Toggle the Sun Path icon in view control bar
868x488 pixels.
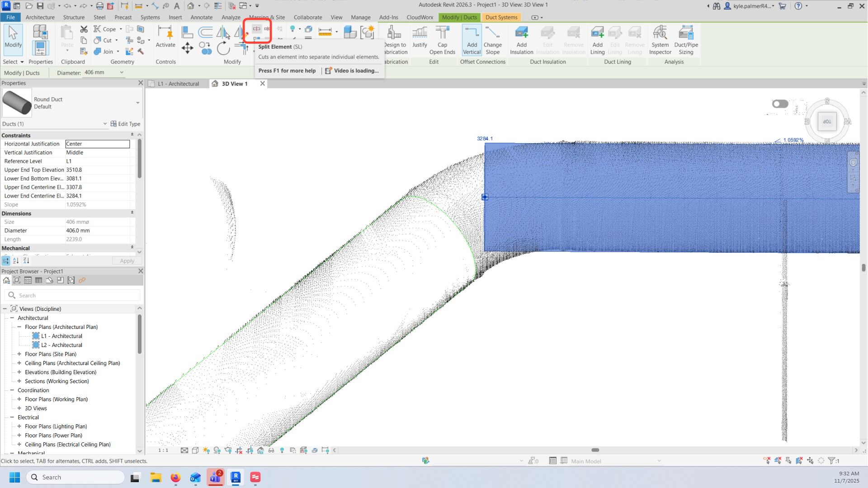[206, 450]
